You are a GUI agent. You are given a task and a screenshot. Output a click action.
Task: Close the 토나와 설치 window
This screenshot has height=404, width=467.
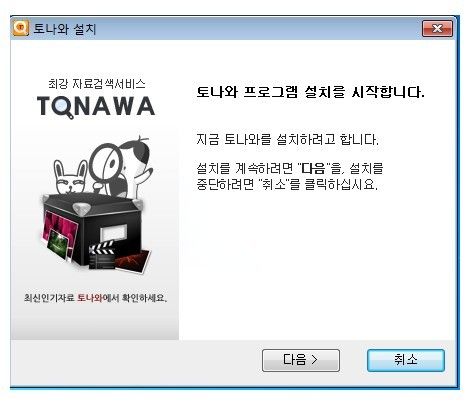437,28
